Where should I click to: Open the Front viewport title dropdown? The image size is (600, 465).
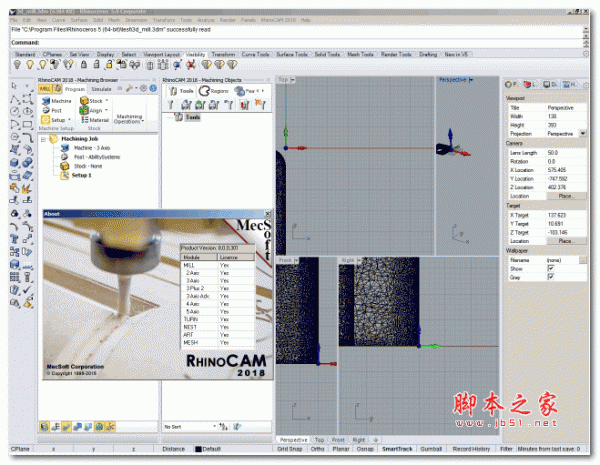[x=296, y=260]
